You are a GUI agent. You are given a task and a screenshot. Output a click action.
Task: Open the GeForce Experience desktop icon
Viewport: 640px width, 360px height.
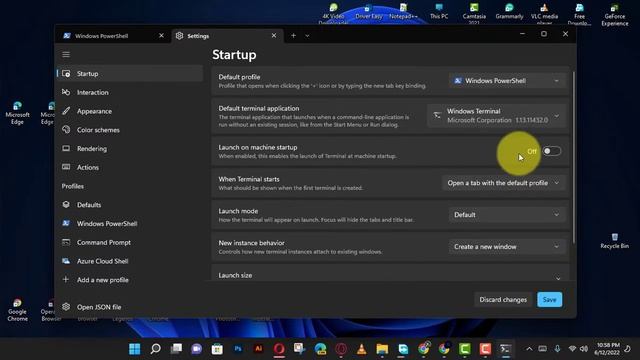615,15
